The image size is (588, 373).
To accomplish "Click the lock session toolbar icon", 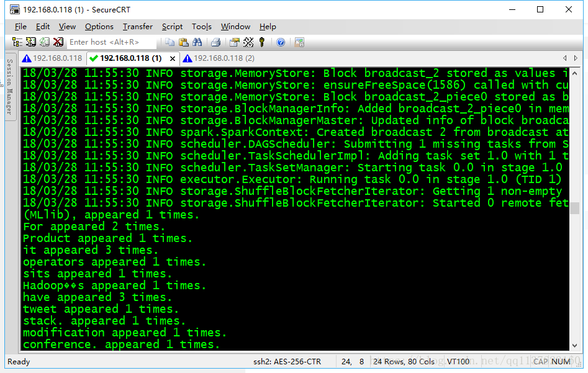I will point(299,42).
